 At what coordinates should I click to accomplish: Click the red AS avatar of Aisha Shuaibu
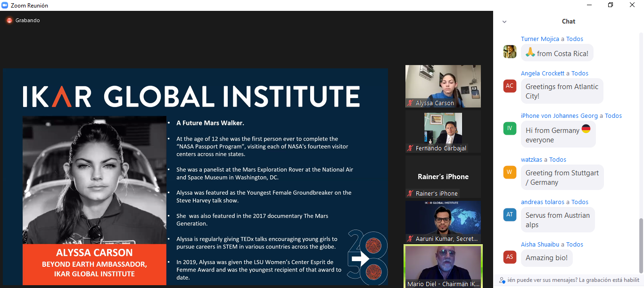[x=510, y=257]
